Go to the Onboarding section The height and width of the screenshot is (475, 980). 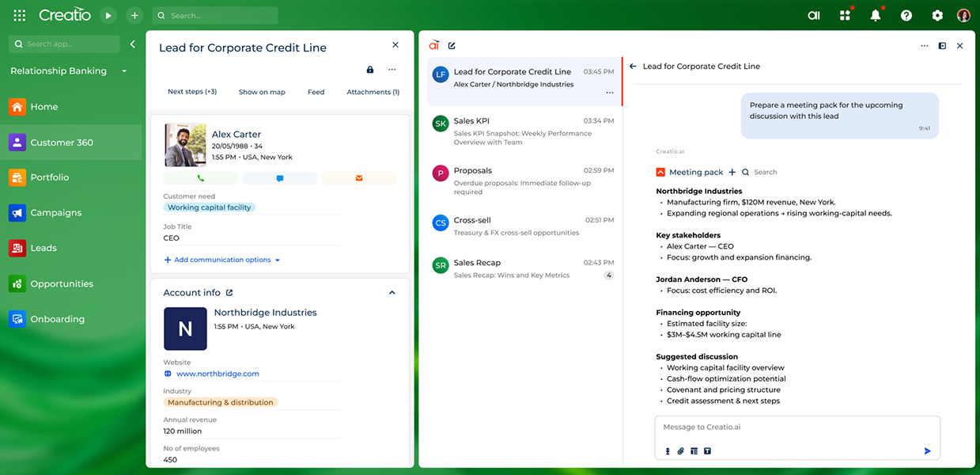pos(71,319)
